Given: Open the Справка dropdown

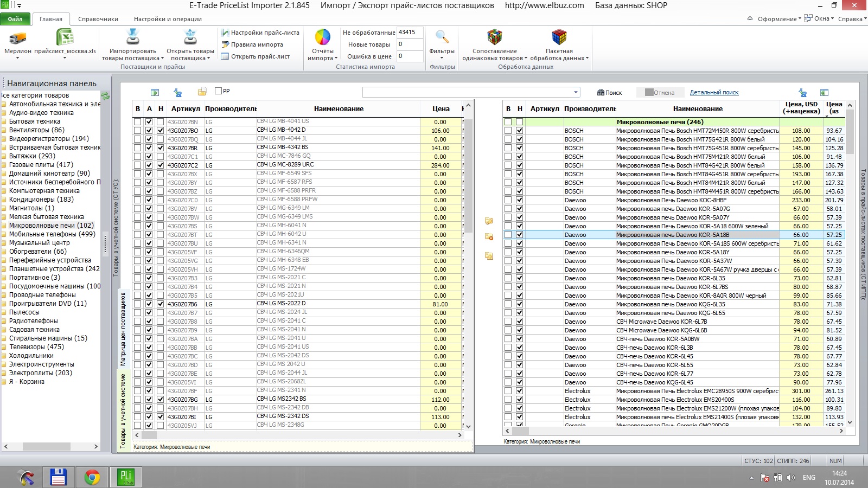Looking at the screenshot, I should (852, 19).
